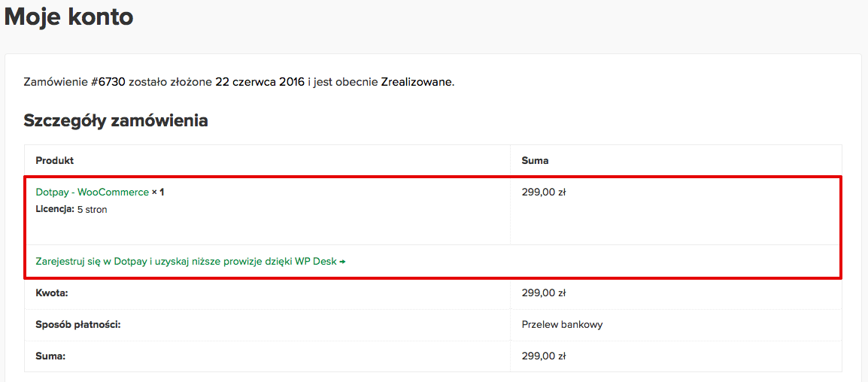Open the Dotpay - WooCommerce product link
This screenshot has width=868, height=382.
(x=93, y=193)
